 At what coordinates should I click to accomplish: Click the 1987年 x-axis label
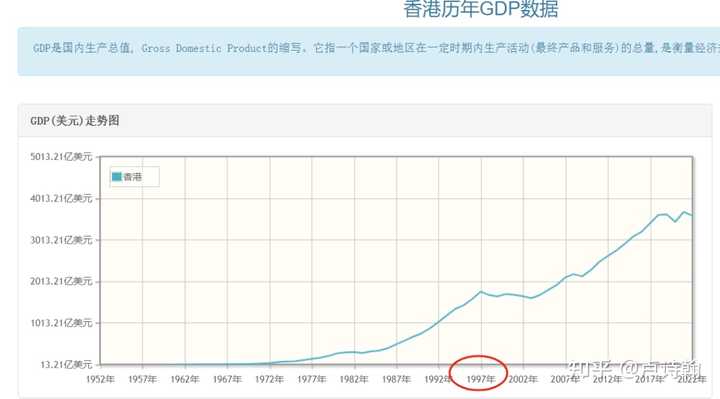(x=396, y=379)
